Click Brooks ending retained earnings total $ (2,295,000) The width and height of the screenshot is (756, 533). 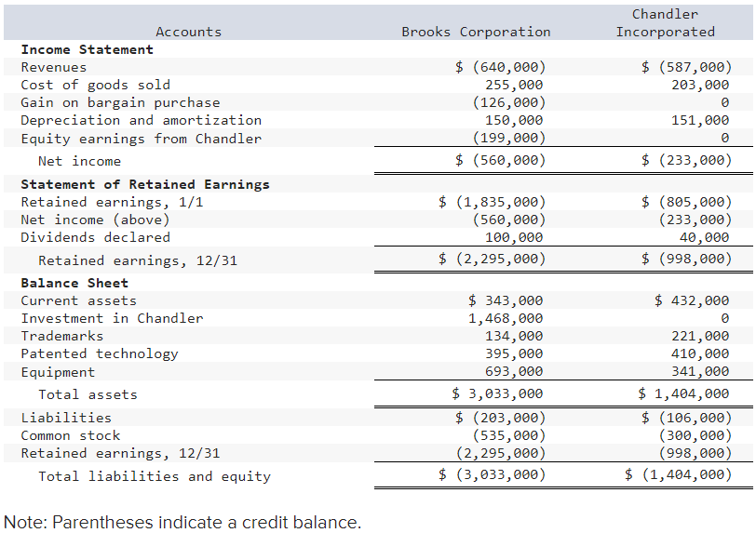click(493, 259)
